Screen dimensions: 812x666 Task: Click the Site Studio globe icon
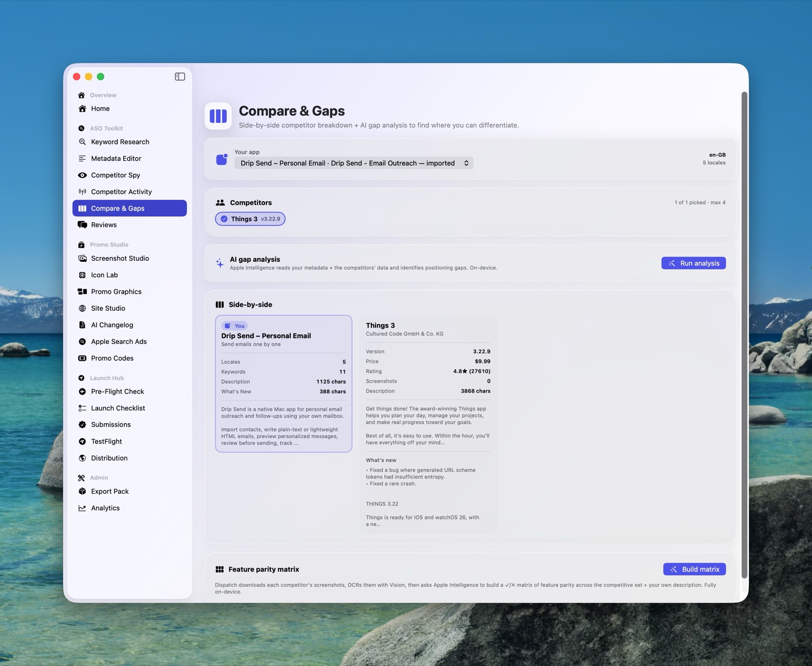point(82,308)
